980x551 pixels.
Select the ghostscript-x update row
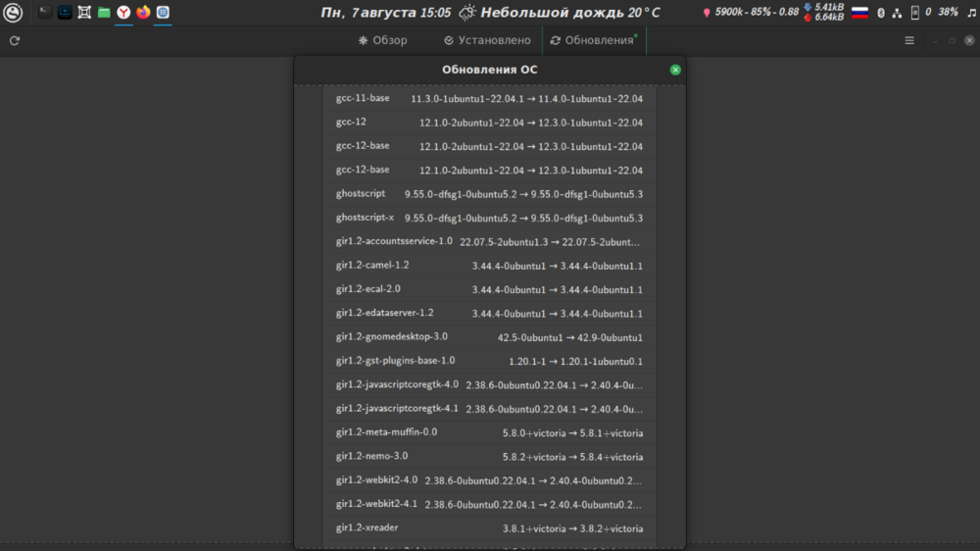(489, 218)
